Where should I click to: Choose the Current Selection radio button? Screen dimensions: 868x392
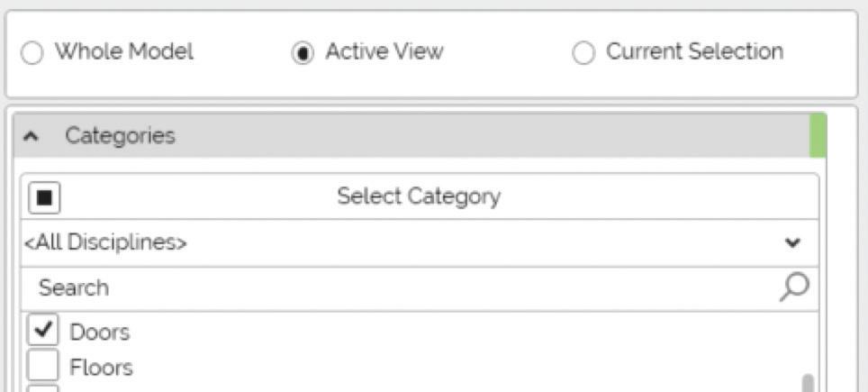[x=583, y=53]
